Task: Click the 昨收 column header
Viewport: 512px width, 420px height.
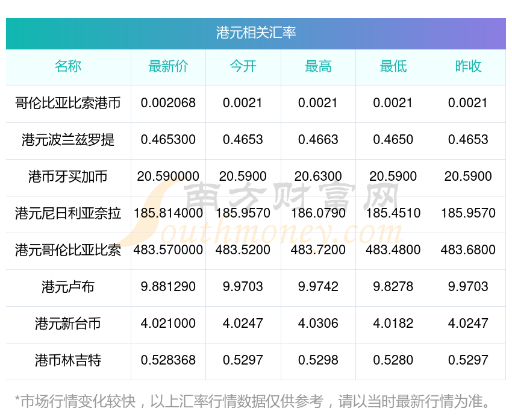Action: [468, 67]
